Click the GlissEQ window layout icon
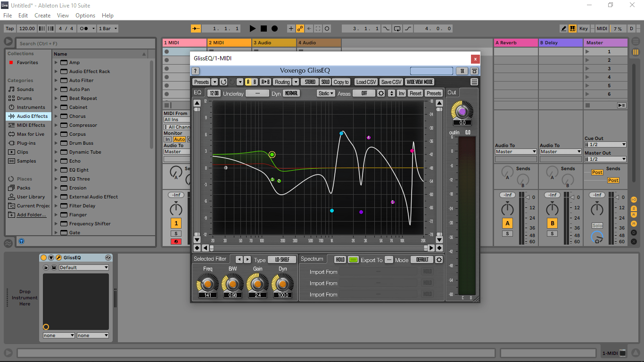 click(x=474, y=71)
